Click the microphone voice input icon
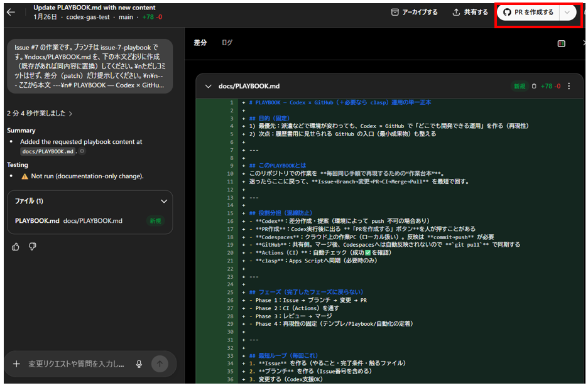The height and width of the screenshot is (388, 588). click(x=139, y=364)
